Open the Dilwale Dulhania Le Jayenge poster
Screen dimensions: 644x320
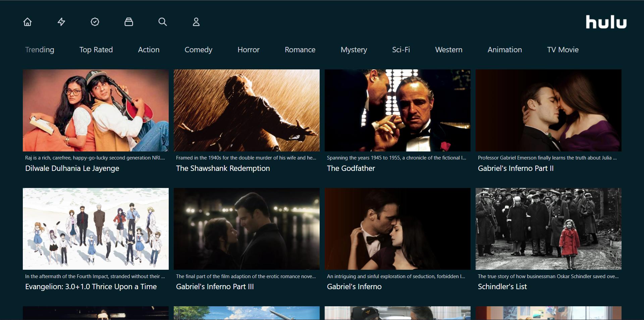point(96,110)
